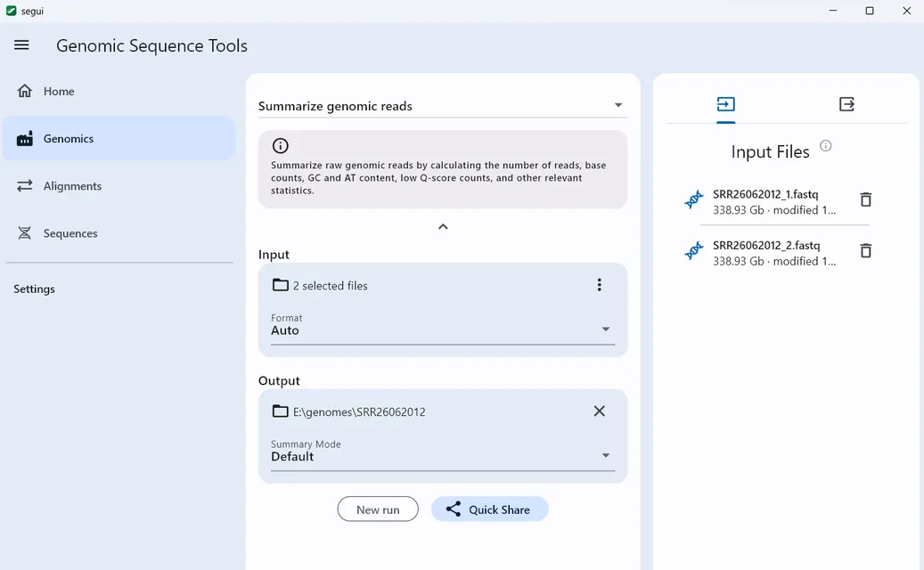Viewport: 924px width, 570px height.
Task: Click the info icon next to Input Files
Action: tap(826, 145)
